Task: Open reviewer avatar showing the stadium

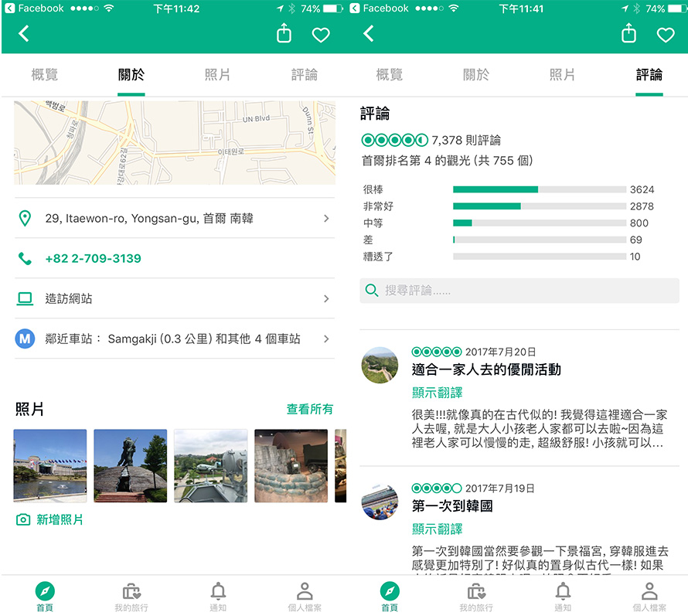Action: tap(380, 502)
